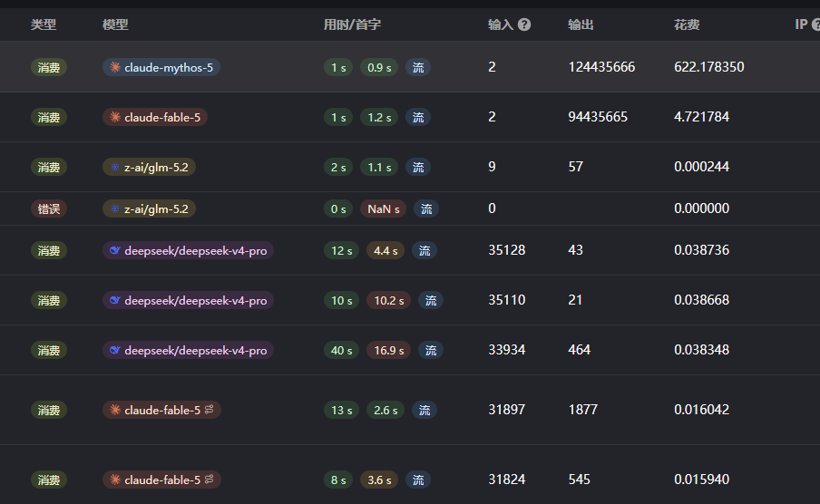820x504 pixels.
Task: Click Claude logo in the 31897 input row
Action: click(x=115, y=410)
